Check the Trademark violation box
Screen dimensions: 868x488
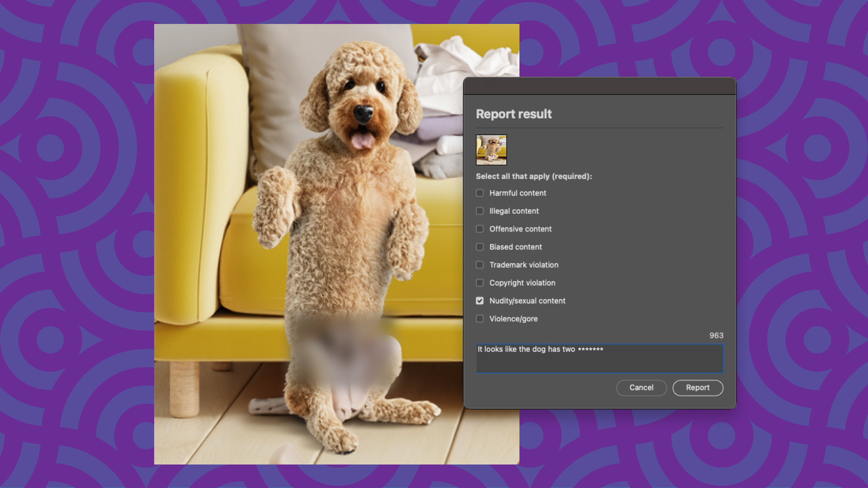480,265
